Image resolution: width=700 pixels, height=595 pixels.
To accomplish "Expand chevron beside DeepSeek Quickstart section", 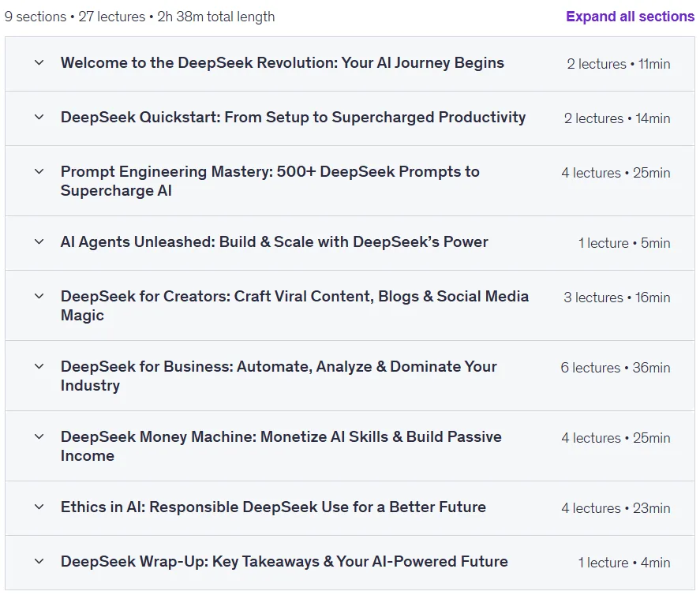I will point(39,117).
